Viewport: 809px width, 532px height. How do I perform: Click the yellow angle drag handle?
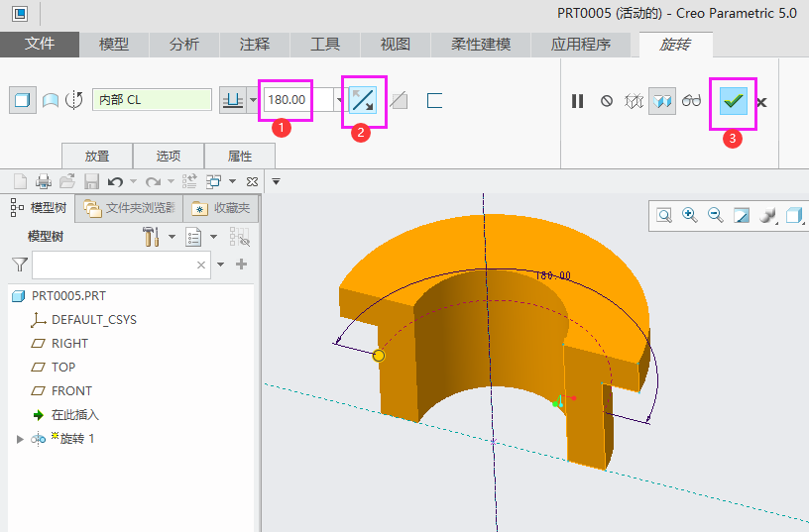[x=378, y=356]
